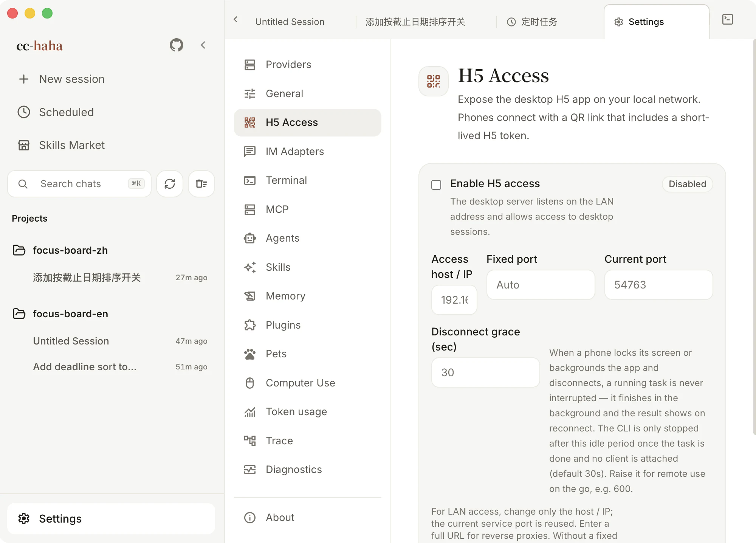Switch to the Untitled Session tab

pyautogui.click(x=290, y=22)
